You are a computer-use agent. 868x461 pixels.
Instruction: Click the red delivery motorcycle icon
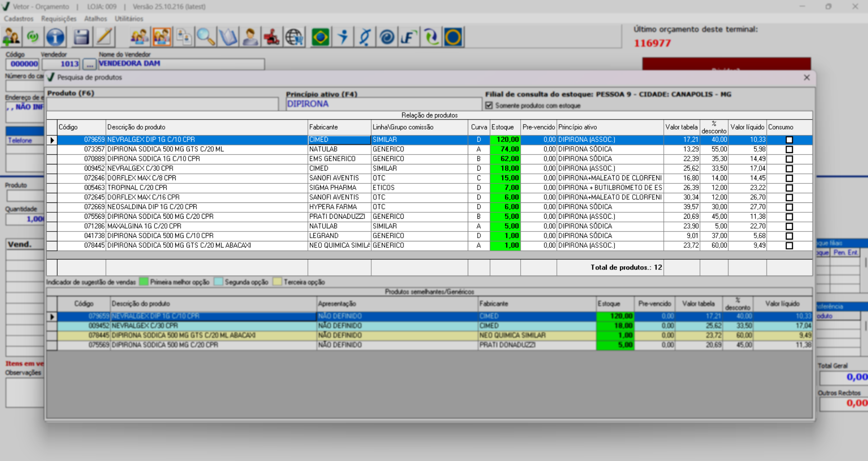[272, 37]
